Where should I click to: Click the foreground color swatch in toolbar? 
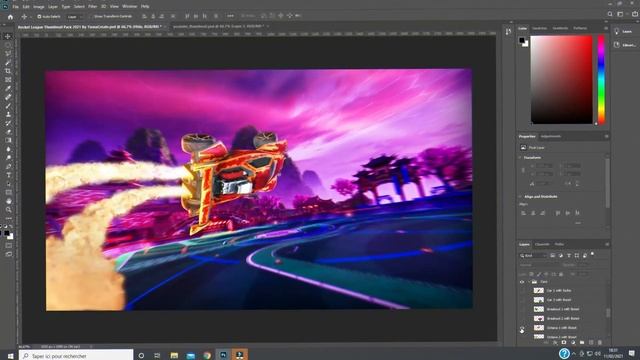(7, 233)
